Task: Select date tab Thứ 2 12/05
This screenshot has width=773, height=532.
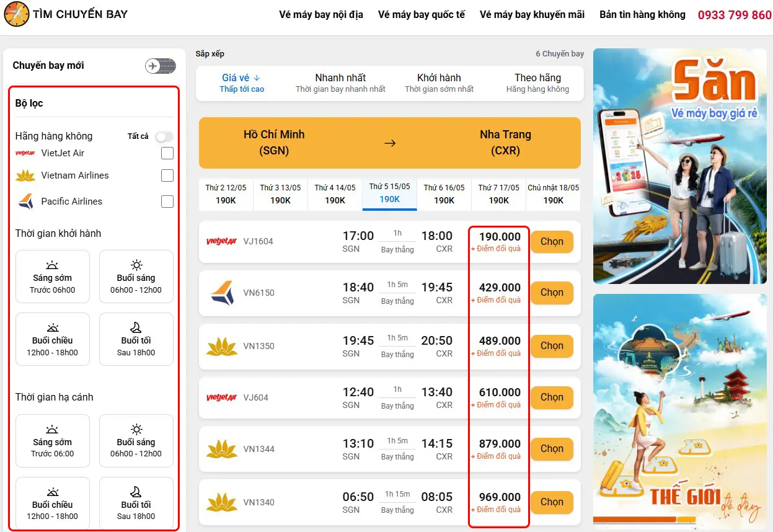Action: (x=226, y=194)
